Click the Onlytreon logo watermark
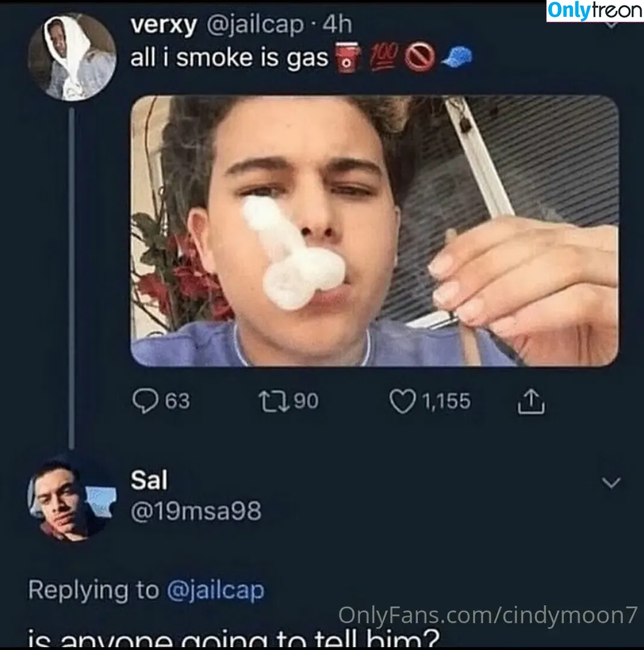Viewport: 644px width, 650px height. point(595,11)
